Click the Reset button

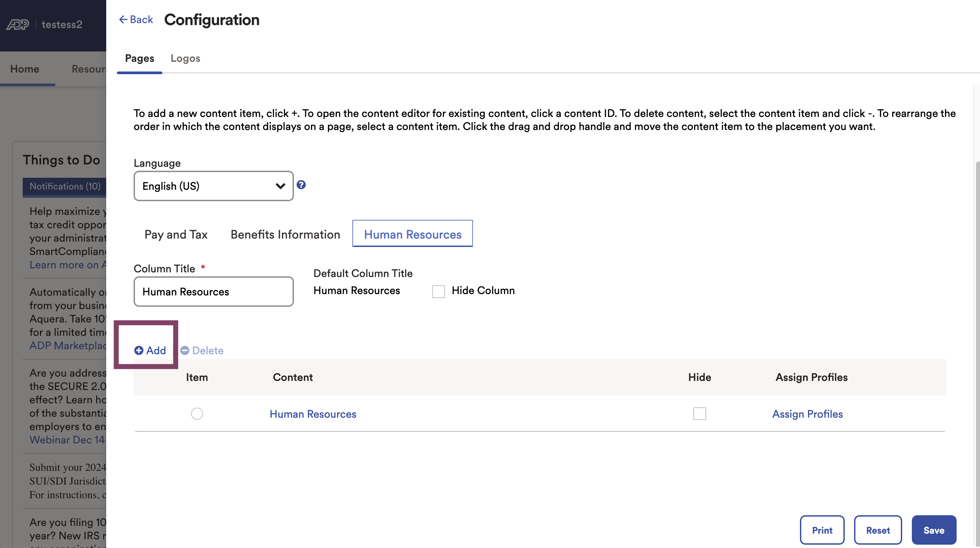(878, 530)
